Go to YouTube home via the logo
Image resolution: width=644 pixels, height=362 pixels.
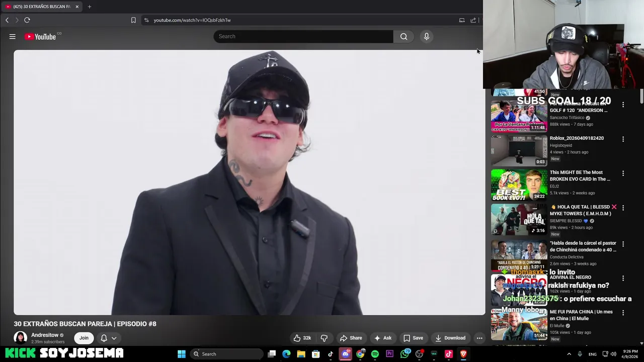(x=40, y=37)
